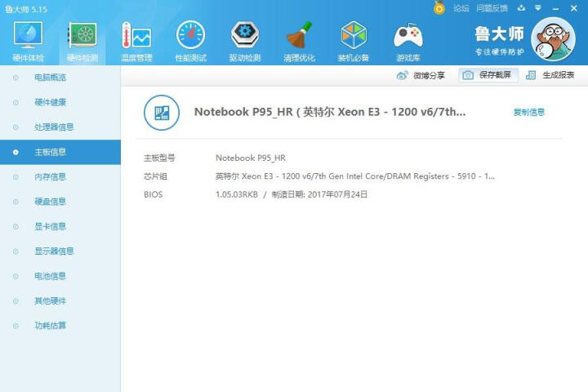The image size is (588, 392).
Task: Select 主板信息 in sidebar
Action: (x=60, y=152)
